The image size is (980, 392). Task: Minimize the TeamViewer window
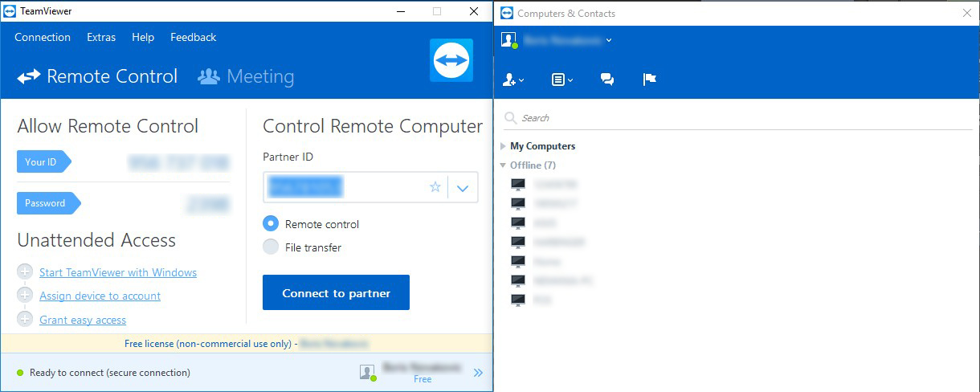[x=401, y=11]
